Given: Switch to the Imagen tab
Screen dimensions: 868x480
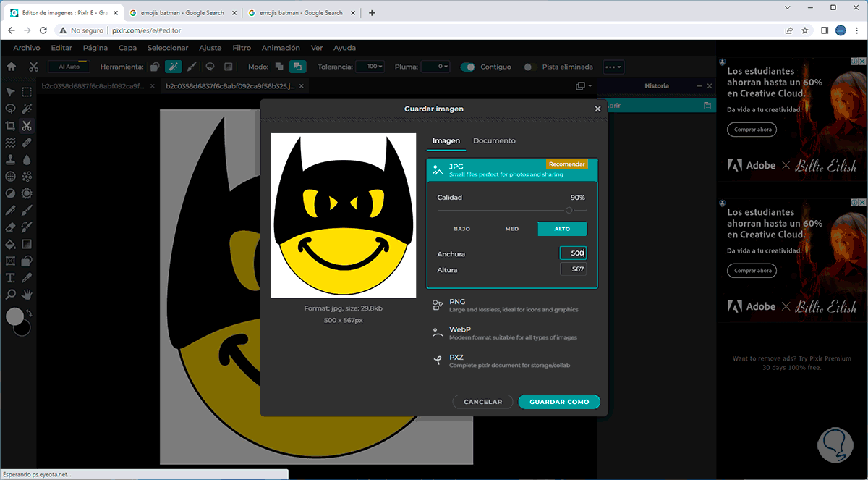Looking at the screenshot, I should [x=446, y=140].
